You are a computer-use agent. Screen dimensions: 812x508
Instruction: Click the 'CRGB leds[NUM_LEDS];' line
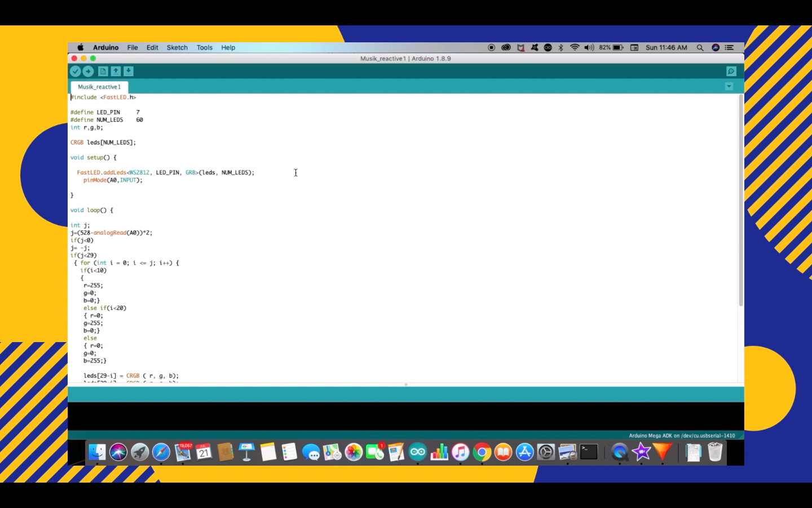click(x=103, y=142)
